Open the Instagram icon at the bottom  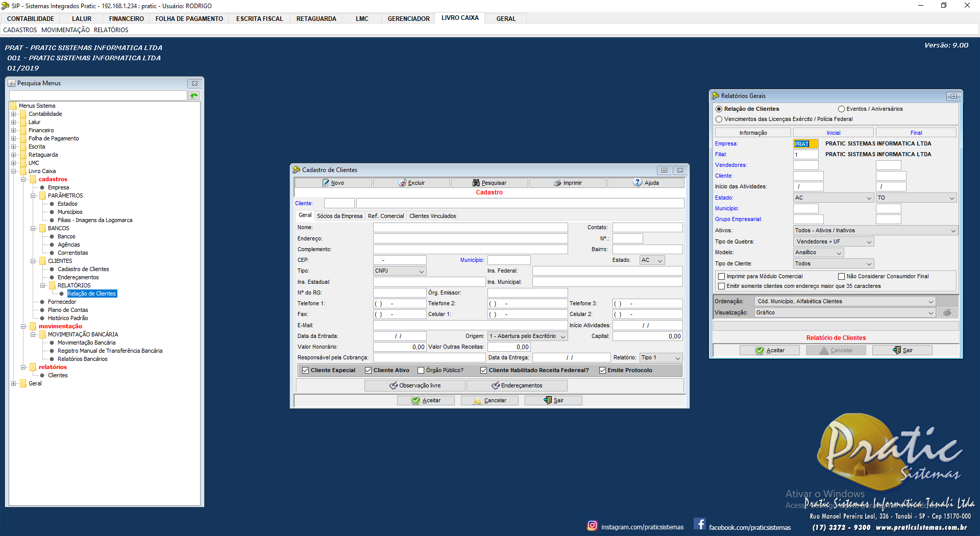coord(592,525)
